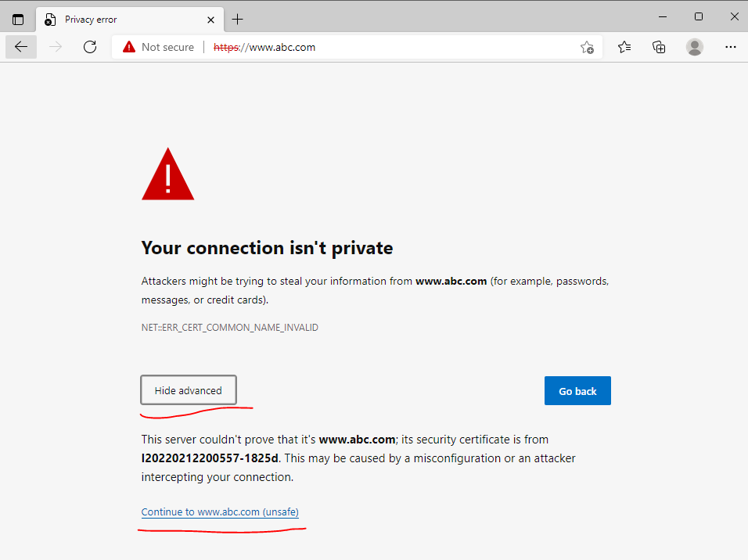Viewport: 748px width, 560px height.
Task: Collapse details with Hide advanced
Action: coord(189,390)
